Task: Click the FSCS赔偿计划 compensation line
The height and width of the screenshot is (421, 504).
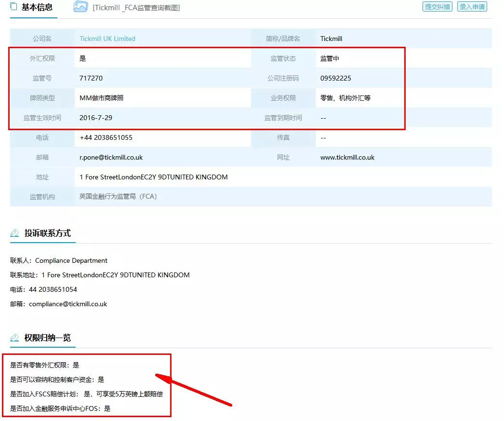Action: (87, 394)
